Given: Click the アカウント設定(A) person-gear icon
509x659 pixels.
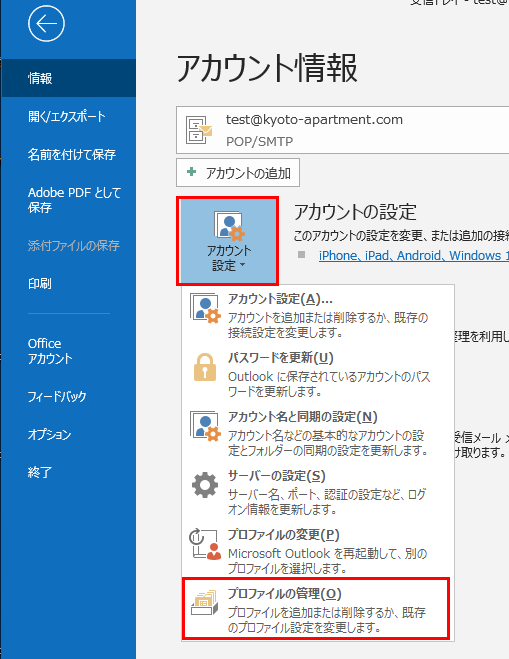Looking at the screenshot, I should pyautogui.click(x=205, y=308).
